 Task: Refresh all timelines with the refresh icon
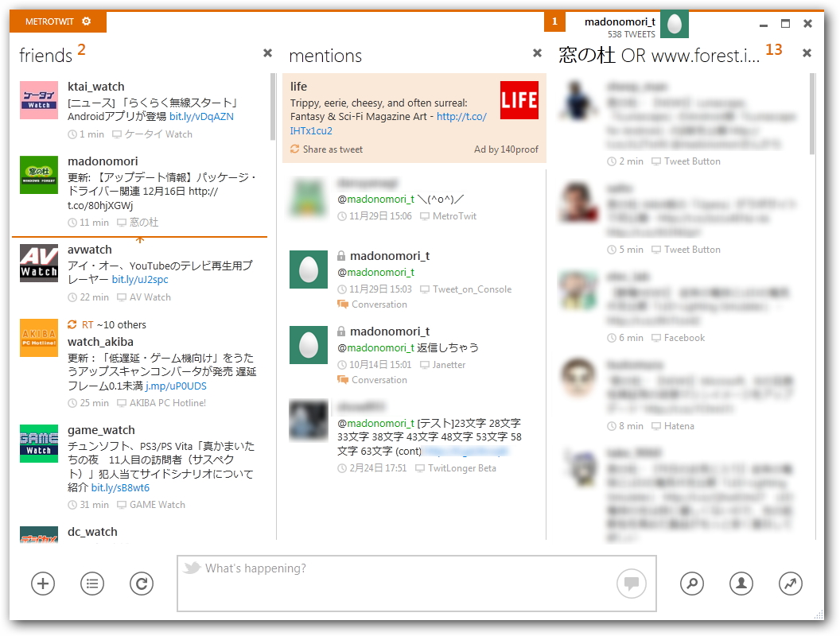[141, 583]
